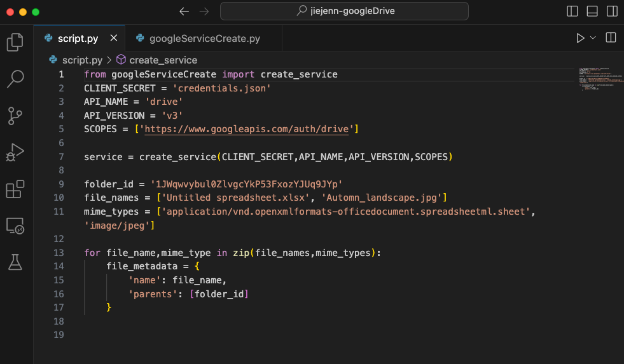624x364 pixels.
Task: Open the Testing flask view
Action: coord(15,262)
